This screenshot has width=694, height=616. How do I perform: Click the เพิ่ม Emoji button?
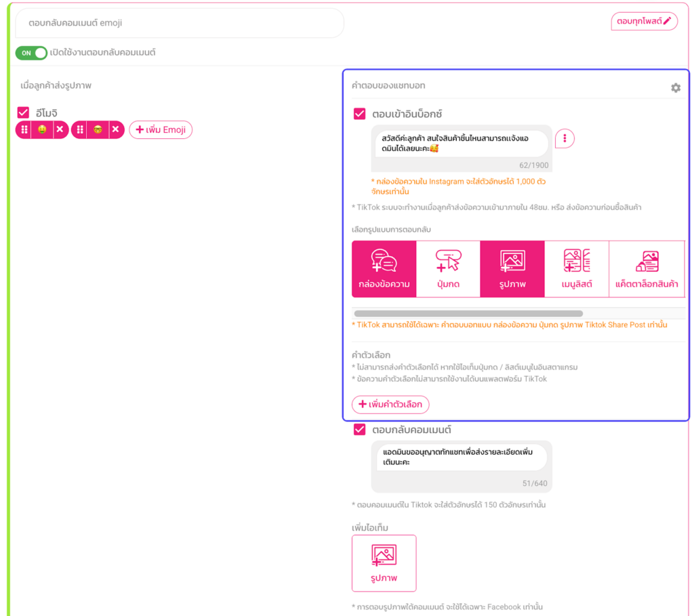tap(161, 129)
